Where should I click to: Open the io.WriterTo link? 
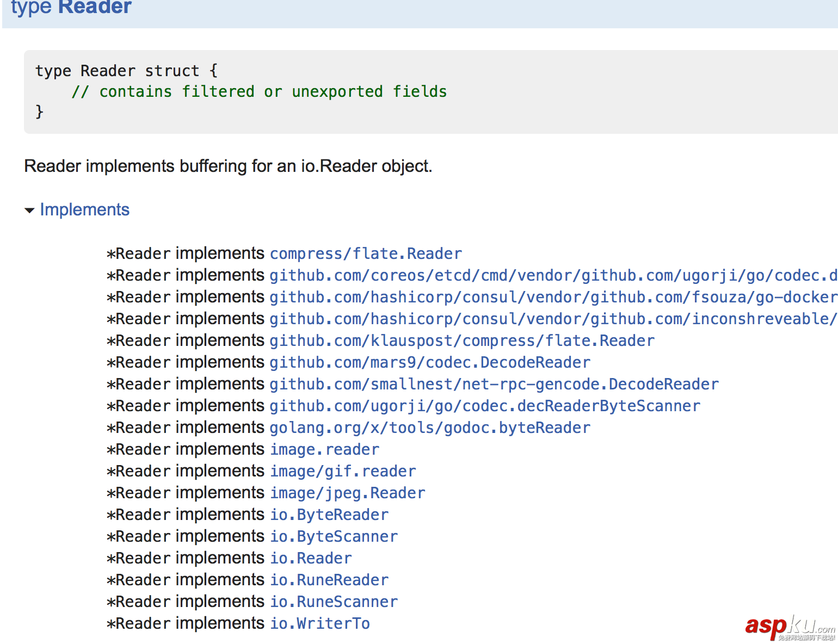click(320, 624)
